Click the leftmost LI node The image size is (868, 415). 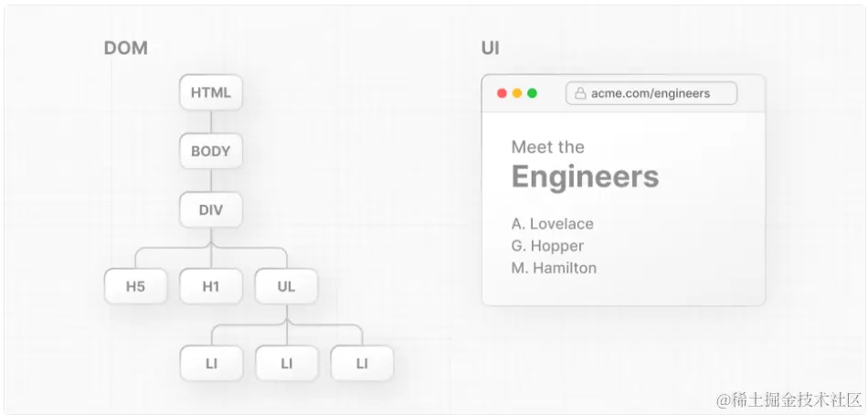pyautogui.click(x=211, y=364)
